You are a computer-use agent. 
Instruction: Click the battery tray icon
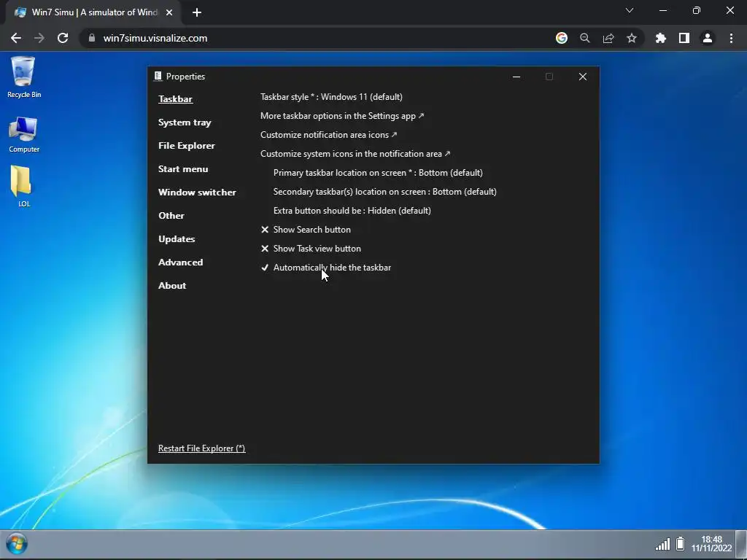click(681, 544)
